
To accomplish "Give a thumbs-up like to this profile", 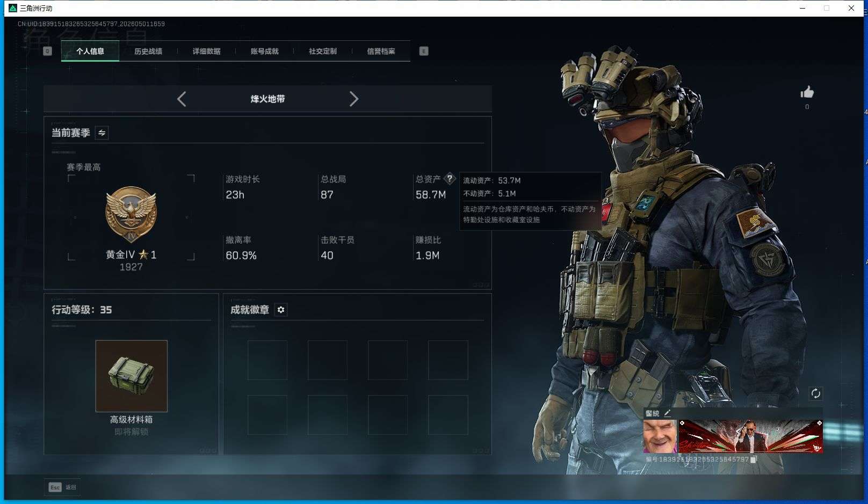I will [807, 92].
